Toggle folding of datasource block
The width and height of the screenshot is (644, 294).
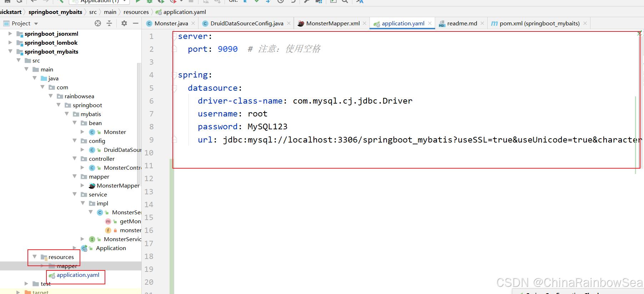pyautogui.click(x=175, y=88)
